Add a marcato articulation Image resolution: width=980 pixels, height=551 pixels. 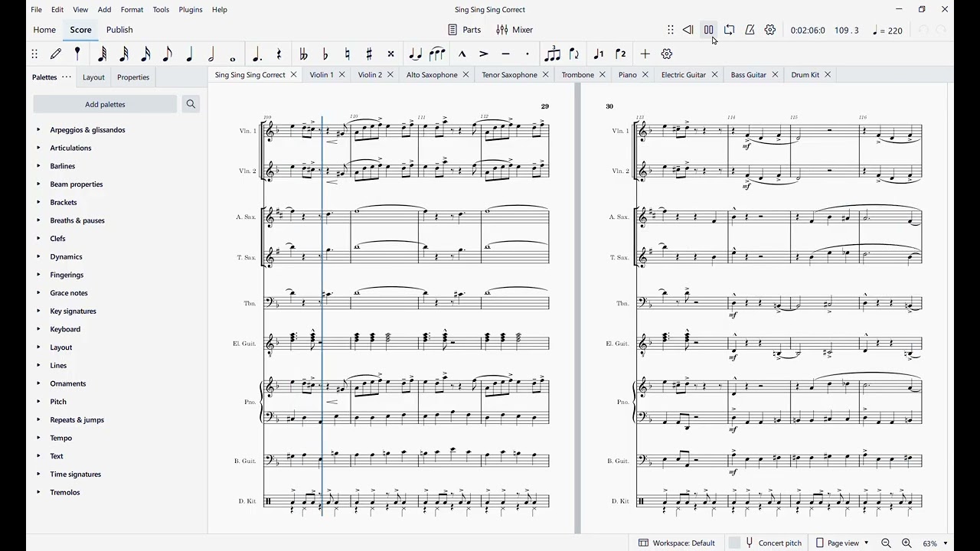click(x=462, y=54)
